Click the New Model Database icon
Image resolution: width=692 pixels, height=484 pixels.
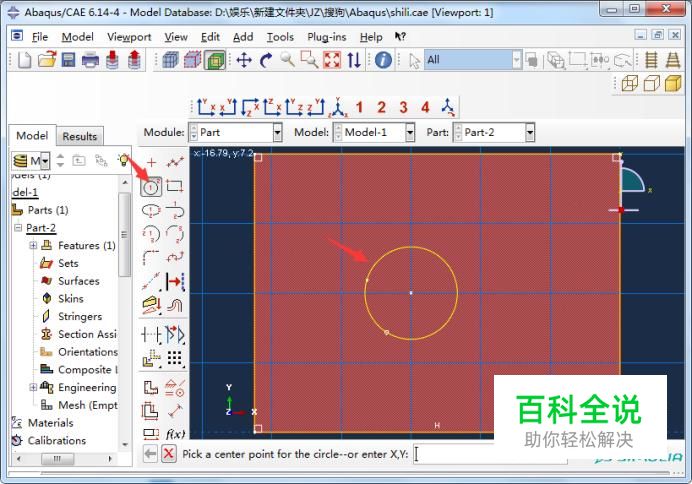click(x=24, y=60)
